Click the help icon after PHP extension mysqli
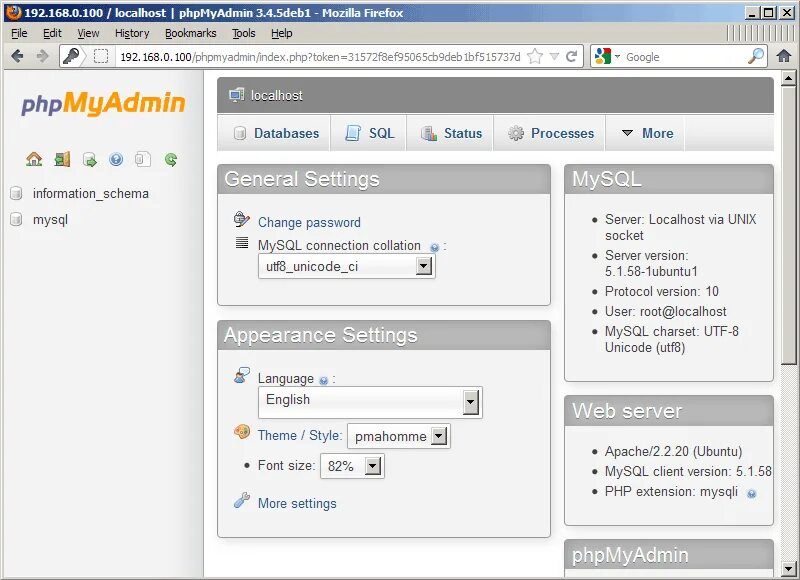Viewport: 800px width, 580px height. pyautogui.click(x=752, y=493)
